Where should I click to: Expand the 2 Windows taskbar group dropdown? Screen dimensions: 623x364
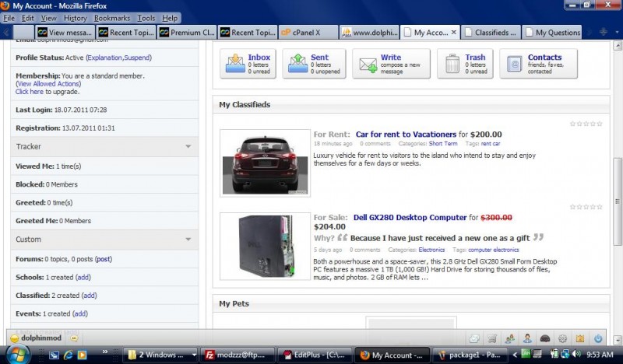tap(194, 355)
